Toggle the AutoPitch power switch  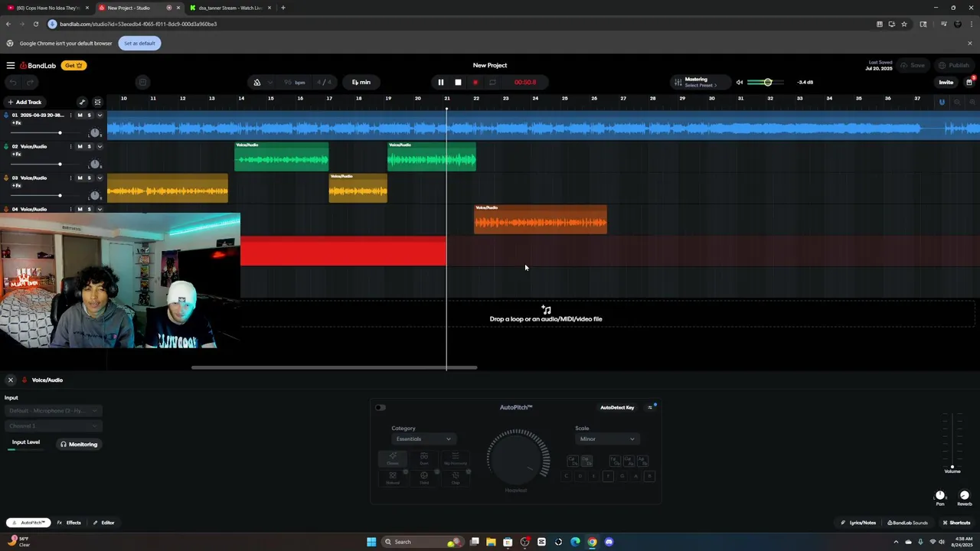381,407
